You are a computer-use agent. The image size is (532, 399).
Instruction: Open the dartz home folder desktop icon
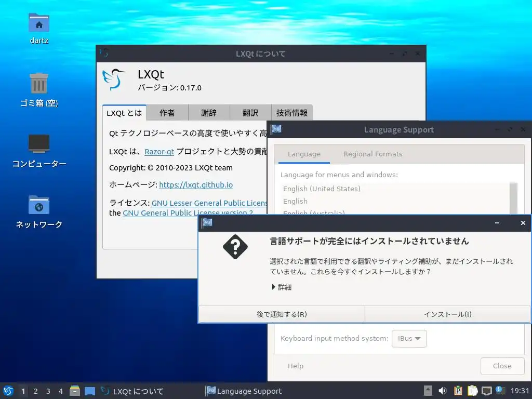click(39, 29)
